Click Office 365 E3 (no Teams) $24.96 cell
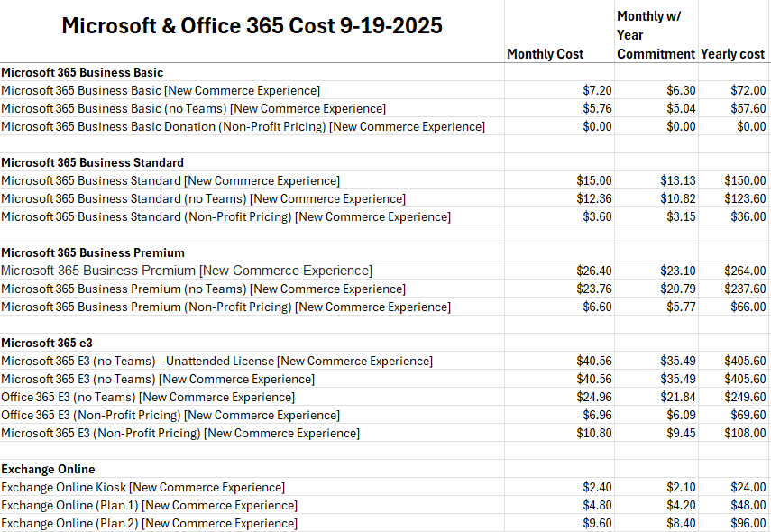 pos(594,397)
